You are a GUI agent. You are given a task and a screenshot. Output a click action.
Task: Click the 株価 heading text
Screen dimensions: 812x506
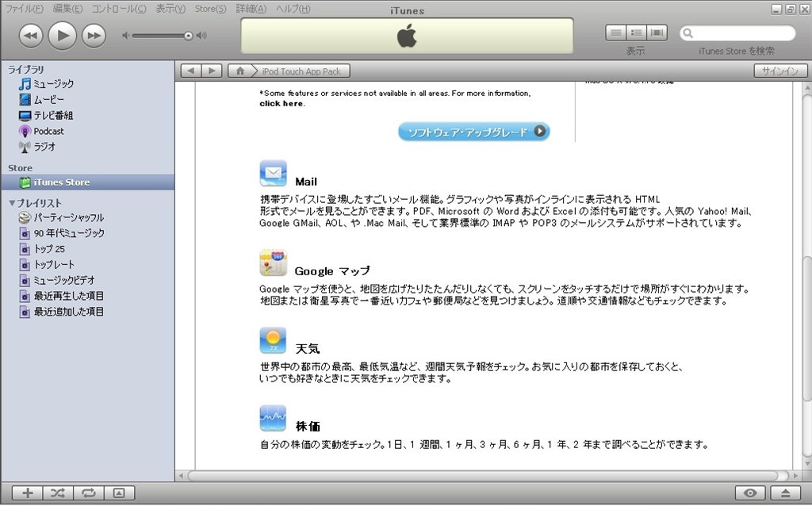(308, 426)
